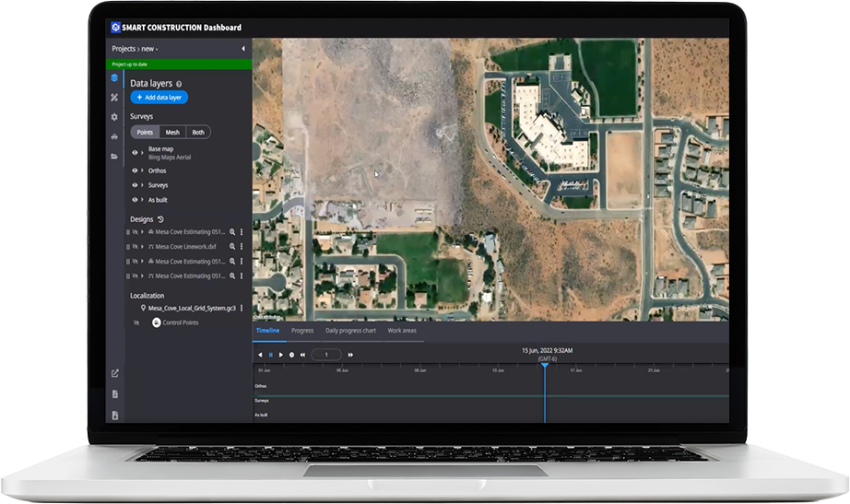This screenshot has width=850, height=504.
Task: Click the Orthos track label in timeline
Action: pos(261,386)
